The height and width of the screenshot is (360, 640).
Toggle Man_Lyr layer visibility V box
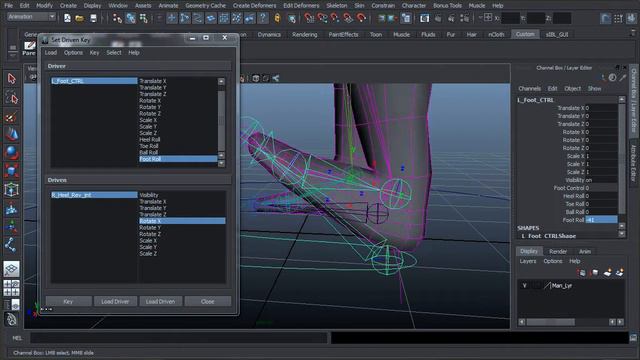click(x=524, y=286)
